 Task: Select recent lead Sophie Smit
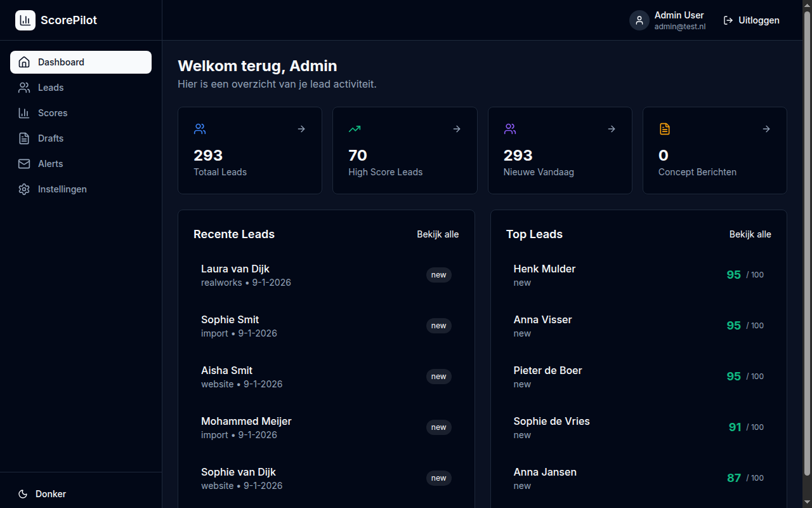click(326, 326)
